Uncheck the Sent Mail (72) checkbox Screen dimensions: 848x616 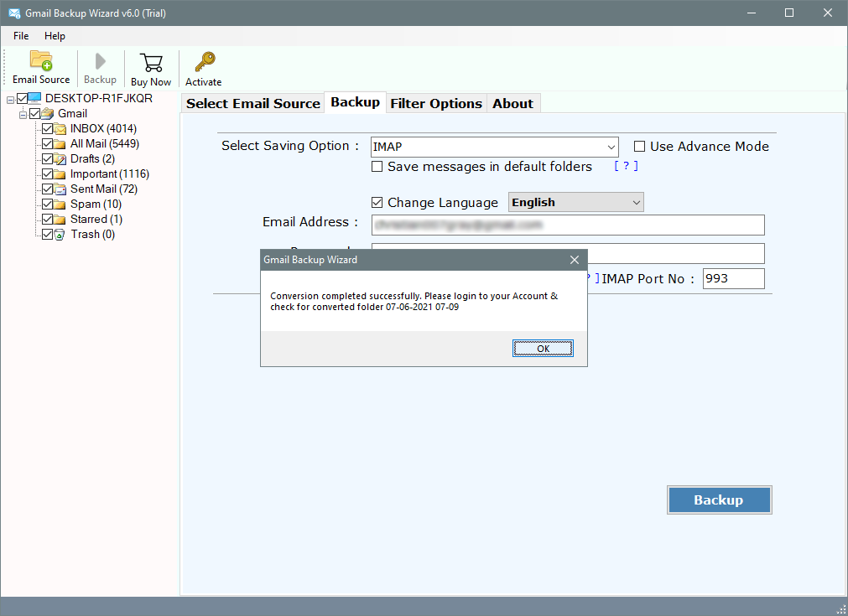click(x=48, y=189)
